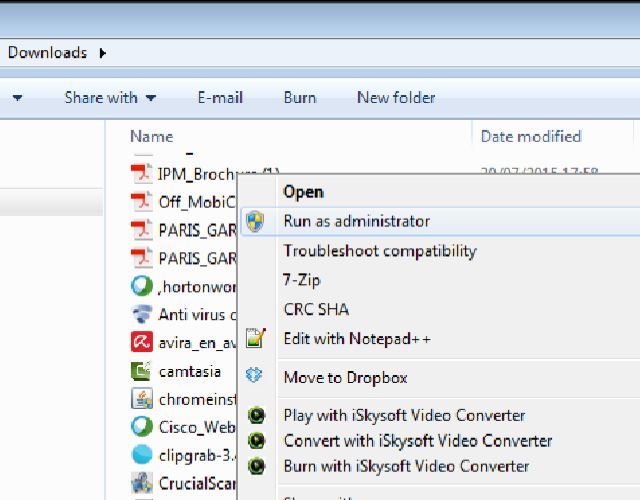The height and width of the screenshot is (500, 640).
Task: Click the chromeinstall Java file icon
Action: click(142, 399)
